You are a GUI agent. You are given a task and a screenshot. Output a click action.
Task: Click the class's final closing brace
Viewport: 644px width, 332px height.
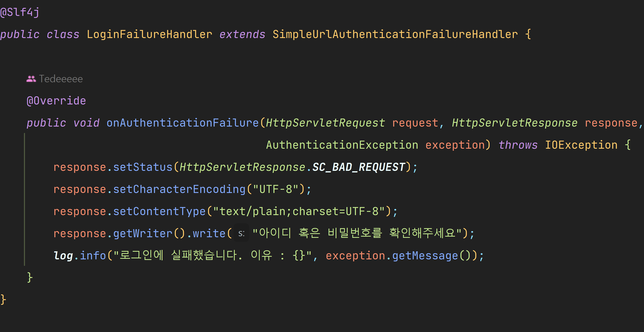coord(3,300)
